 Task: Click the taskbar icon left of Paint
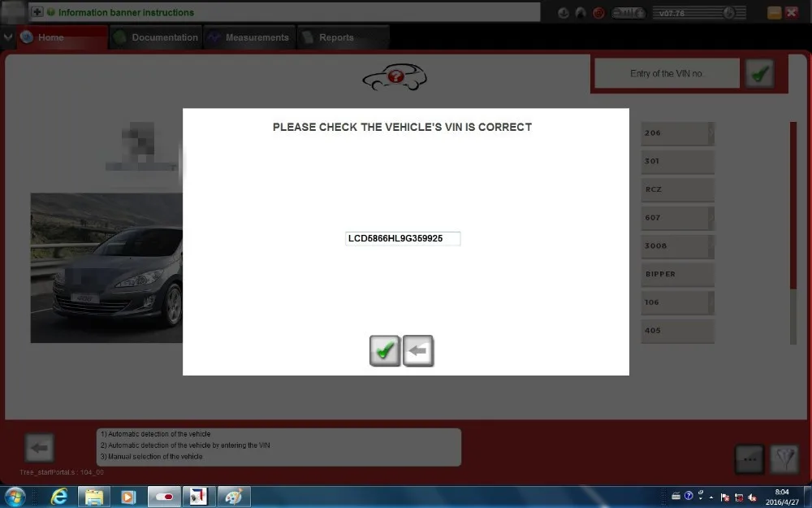(198, 497)
